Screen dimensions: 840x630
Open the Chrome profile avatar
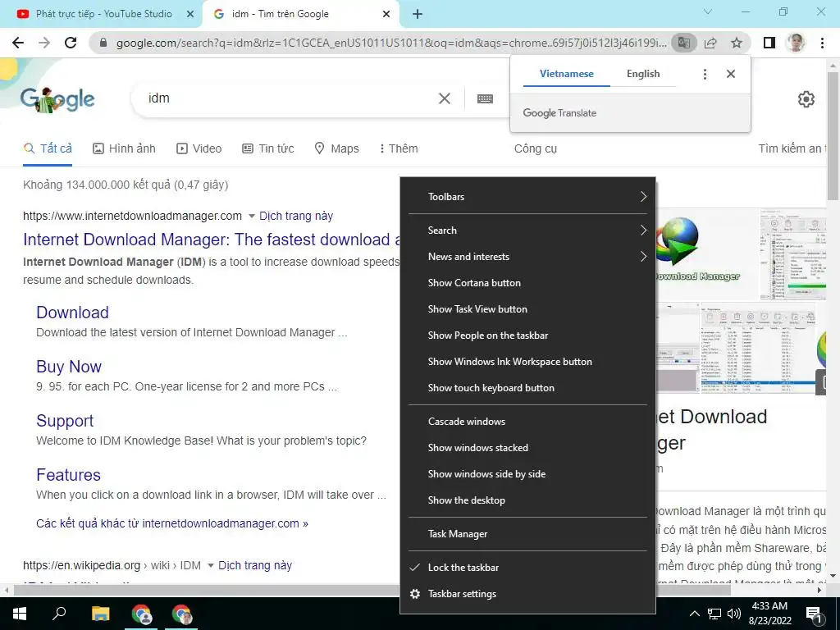796,43
